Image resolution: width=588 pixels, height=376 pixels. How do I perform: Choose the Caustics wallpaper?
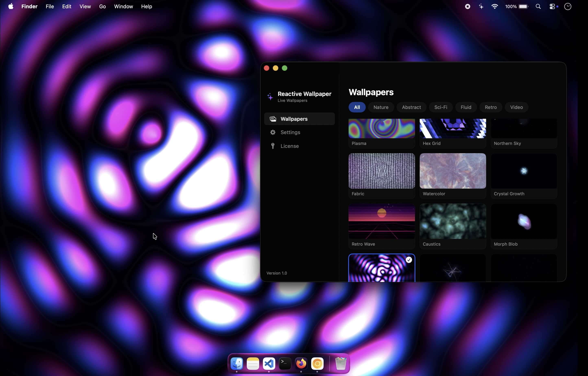click(452, 221)
